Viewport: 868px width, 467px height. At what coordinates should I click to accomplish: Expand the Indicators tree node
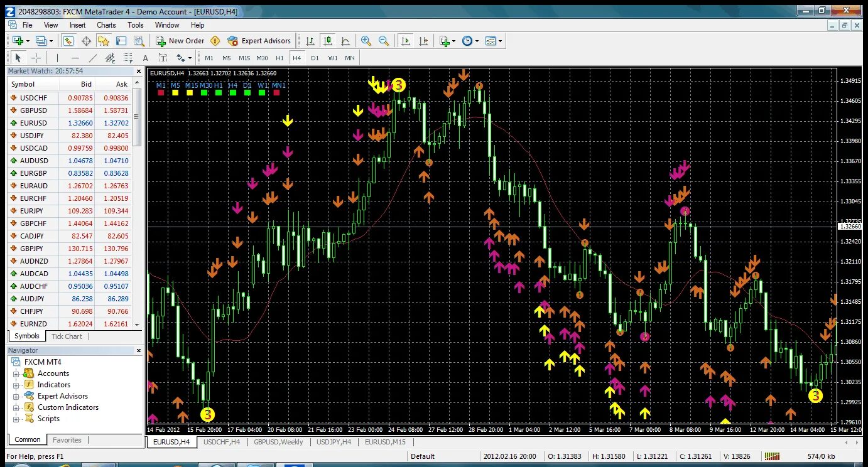[x=16, y=385]
